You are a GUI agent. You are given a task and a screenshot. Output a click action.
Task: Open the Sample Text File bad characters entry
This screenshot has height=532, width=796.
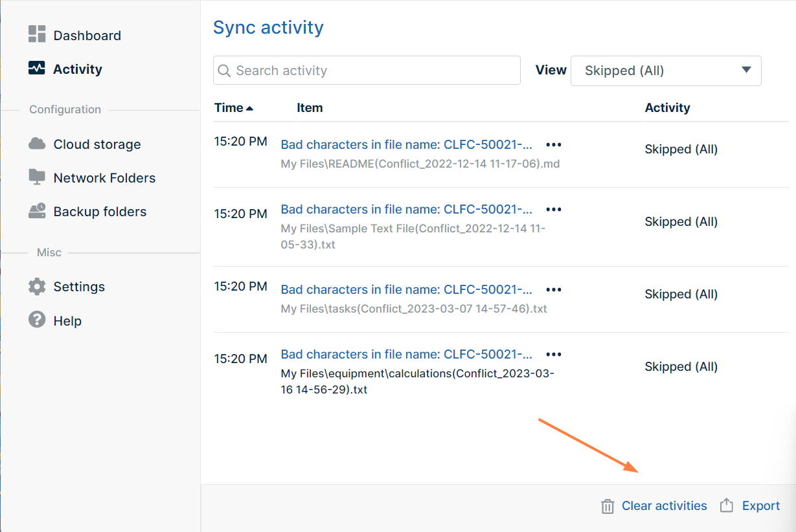tap(407, 209)
